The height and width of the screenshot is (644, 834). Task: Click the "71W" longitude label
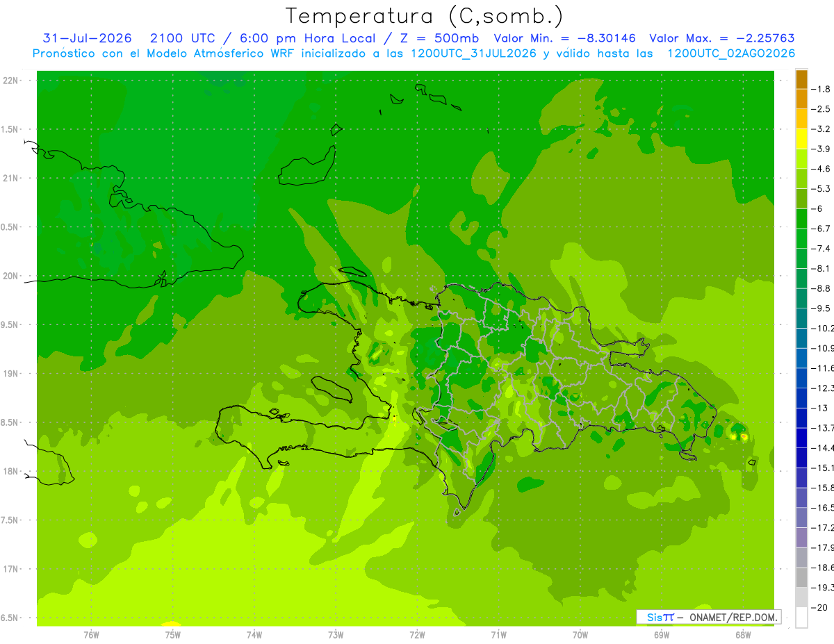click(498, 635)
